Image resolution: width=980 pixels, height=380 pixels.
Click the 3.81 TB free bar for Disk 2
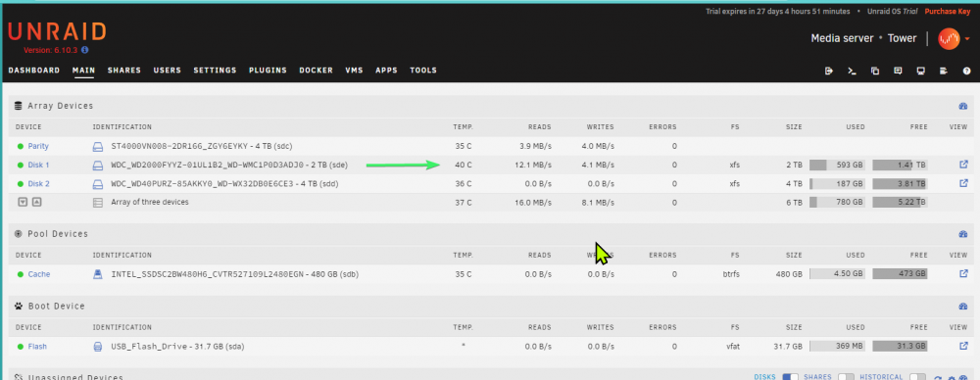click(900, 184)
